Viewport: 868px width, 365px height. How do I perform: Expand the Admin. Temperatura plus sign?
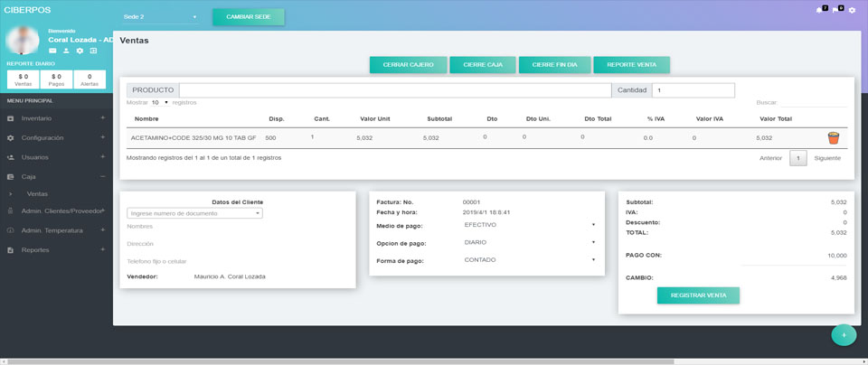click(102, 229)
